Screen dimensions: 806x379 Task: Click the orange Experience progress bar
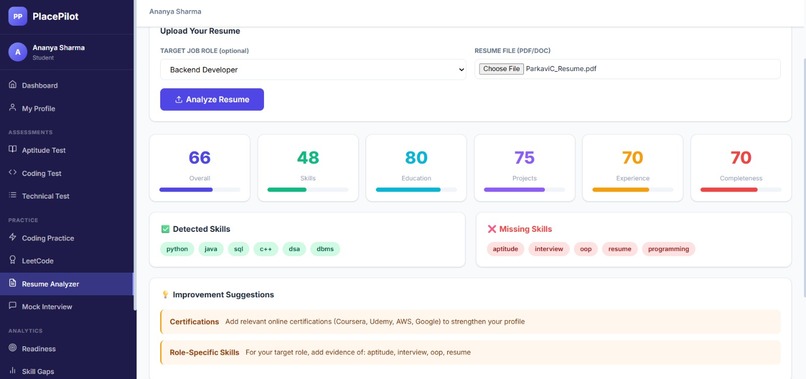[x=633, y=190]
